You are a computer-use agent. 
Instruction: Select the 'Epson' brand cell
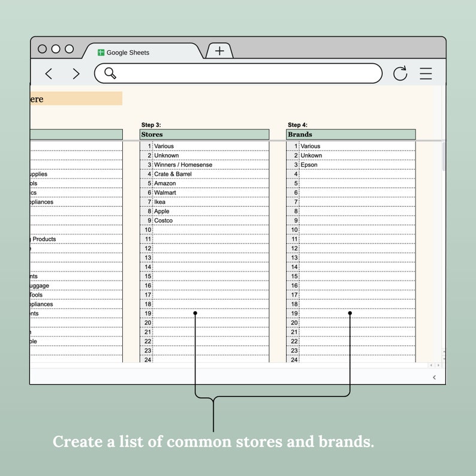357,164
